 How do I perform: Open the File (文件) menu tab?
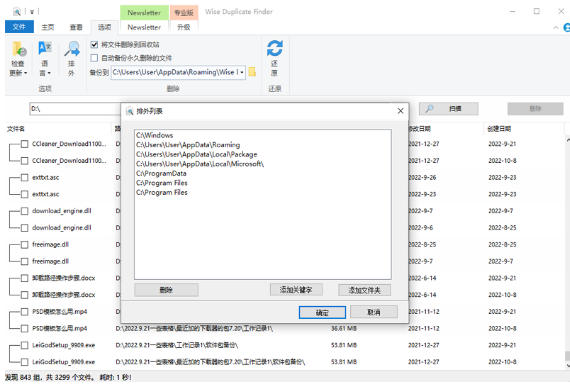19,27
